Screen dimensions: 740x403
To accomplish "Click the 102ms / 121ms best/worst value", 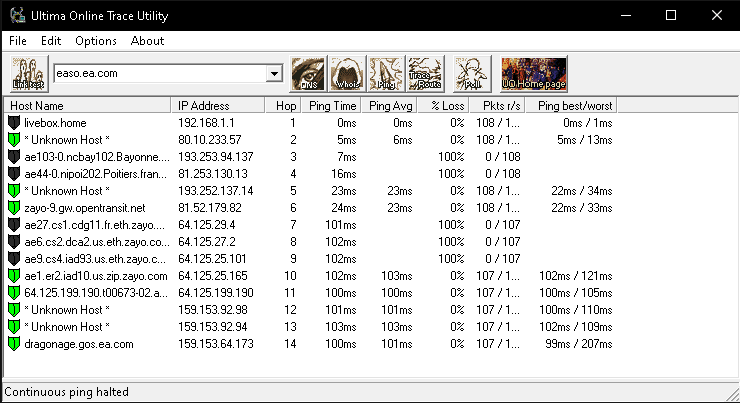I will pos(576,276).
